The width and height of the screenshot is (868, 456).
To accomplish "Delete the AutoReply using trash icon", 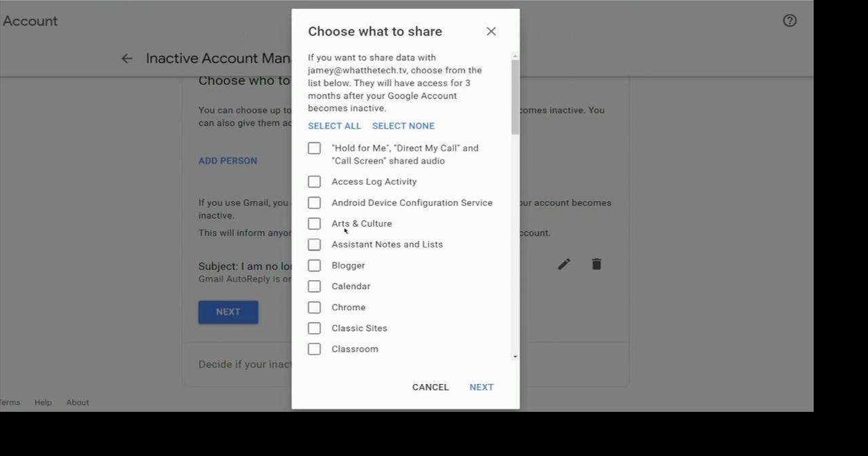I will 596,264.
